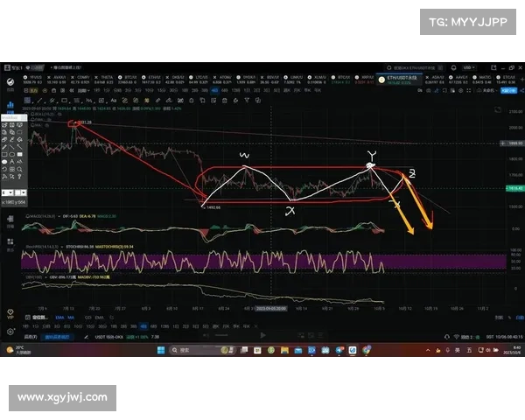This screenshot has width=525, height=420.
Task: Click the Windows taskbar search box
Action: tap(202, 350)
